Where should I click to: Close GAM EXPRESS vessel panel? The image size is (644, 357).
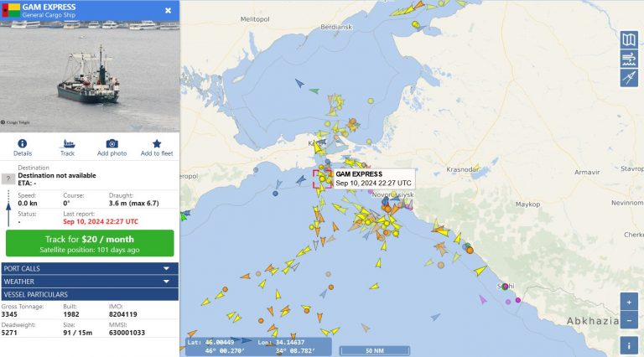[168, 11]
